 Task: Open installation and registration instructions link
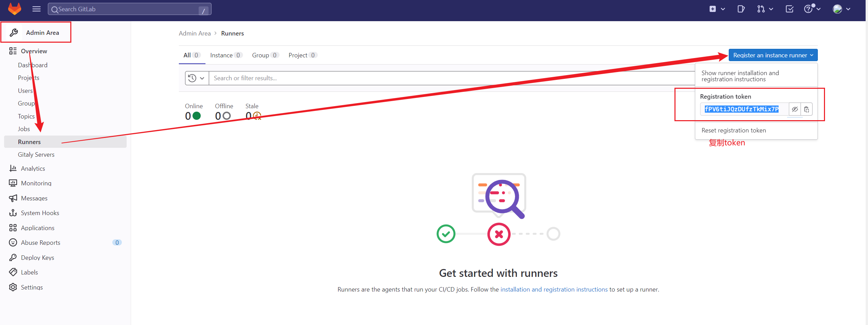[x=554, y=289]
